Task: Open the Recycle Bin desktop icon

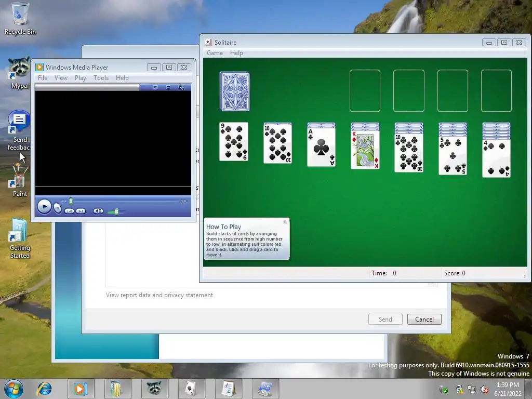Action: coord(20,19)
